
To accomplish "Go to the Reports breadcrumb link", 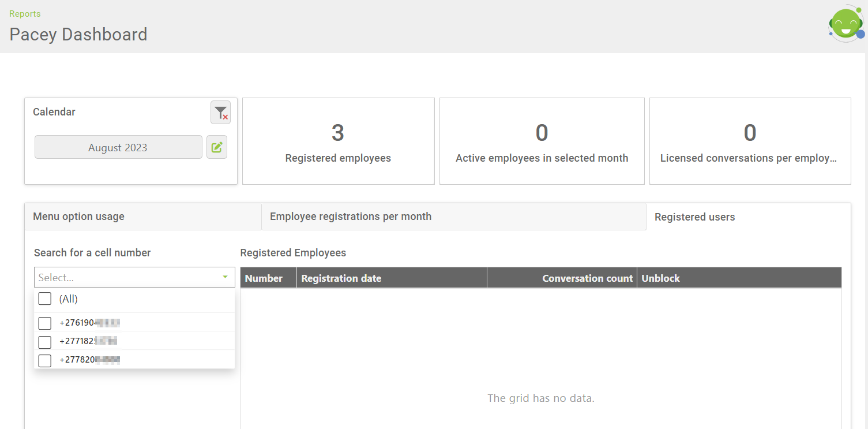I will (25, 14).
